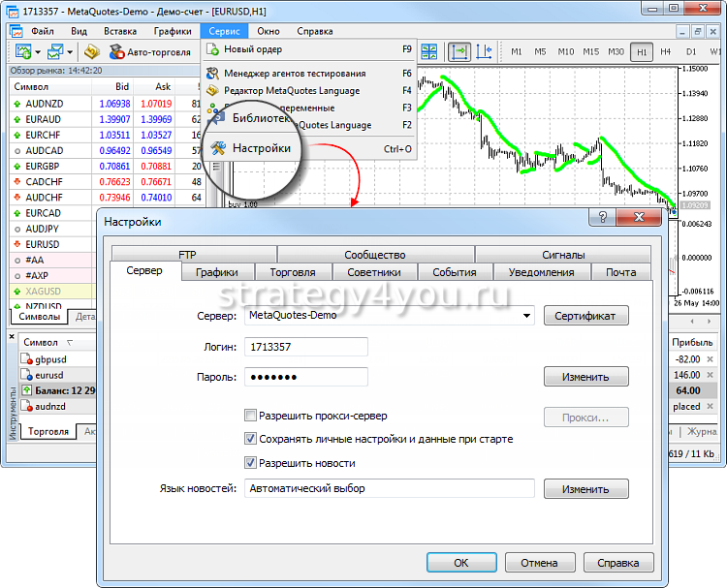This screenshot has height=588, width=727.
Task: Open the Графики settings tab
Action: [224, 272]
